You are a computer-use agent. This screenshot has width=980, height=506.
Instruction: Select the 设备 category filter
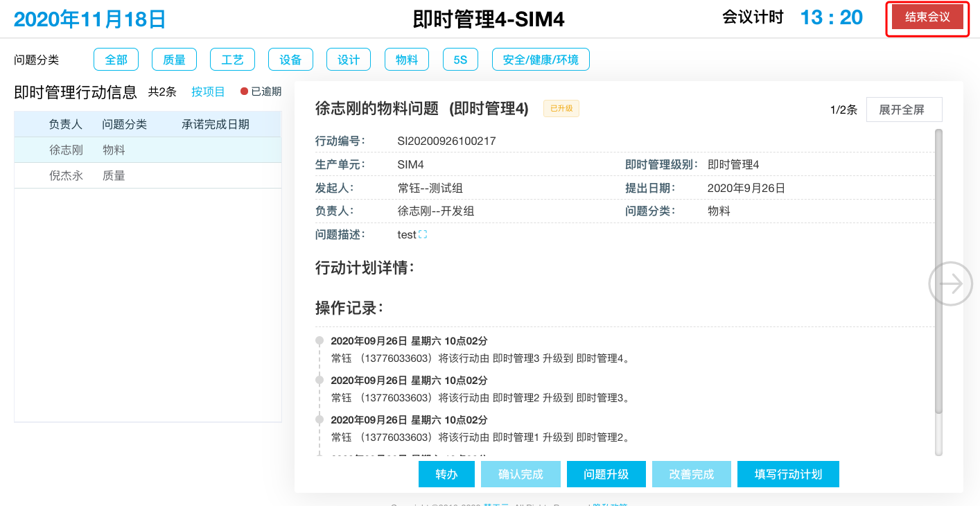tap(290, 60)
